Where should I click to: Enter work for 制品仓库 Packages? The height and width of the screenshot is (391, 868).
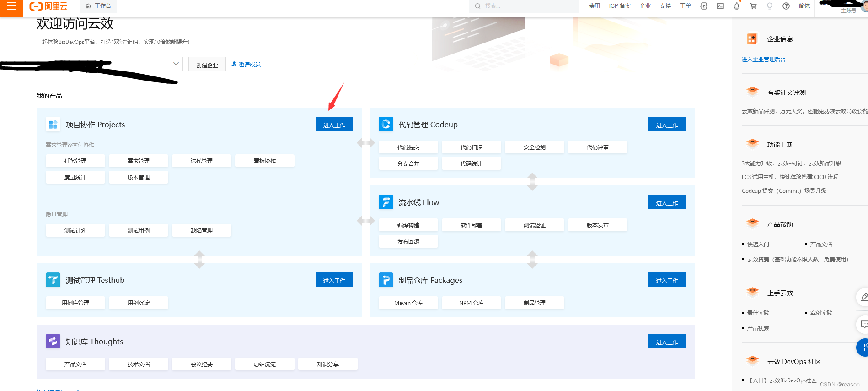point(667,280)
